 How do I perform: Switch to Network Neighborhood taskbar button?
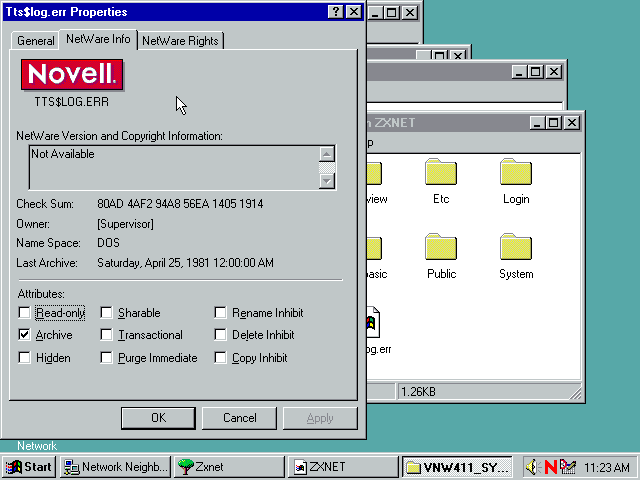(116, 467)
